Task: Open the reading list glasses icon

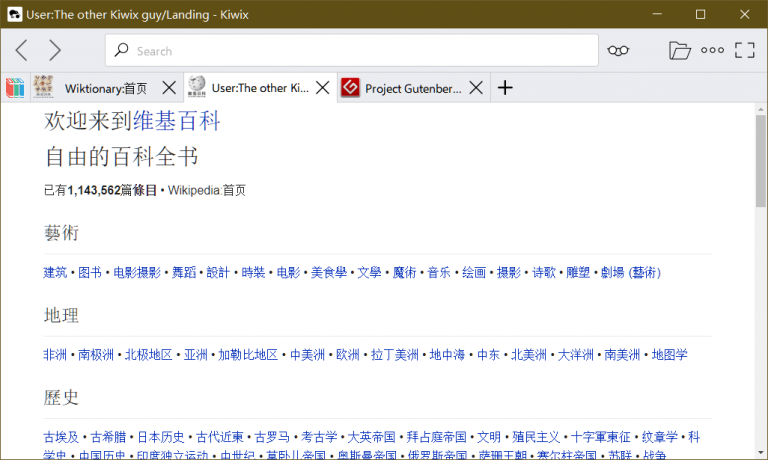Action: (x=618, y=50)
